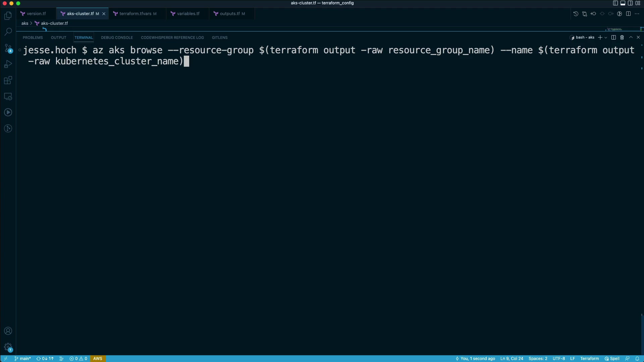
Task: Open the new terminal launch profile dropdown
Action: click(606, 38)
